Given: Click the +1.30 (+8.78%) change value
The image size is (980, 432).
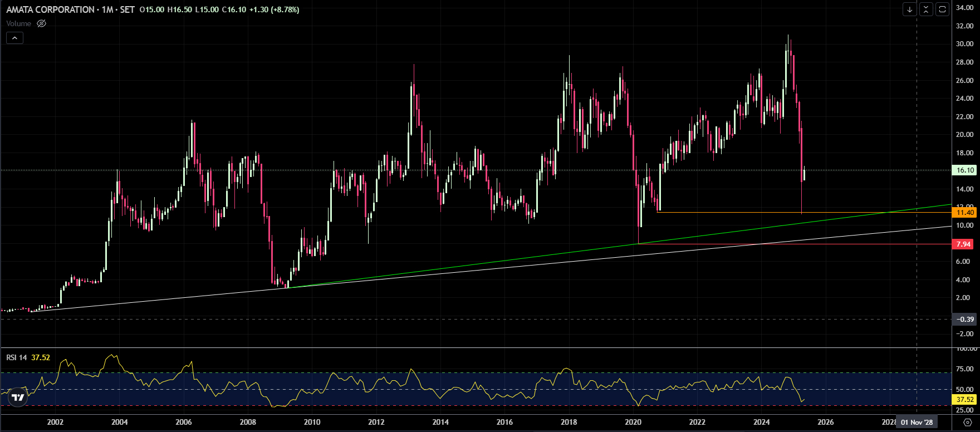Looking at the screenshot, I should pos(273,9).
